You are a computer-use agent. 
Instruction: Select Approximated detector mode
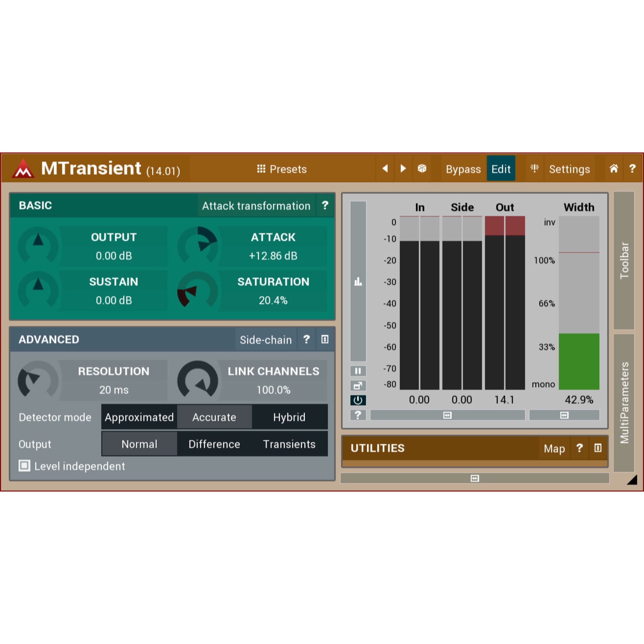[x=139, y=417]
